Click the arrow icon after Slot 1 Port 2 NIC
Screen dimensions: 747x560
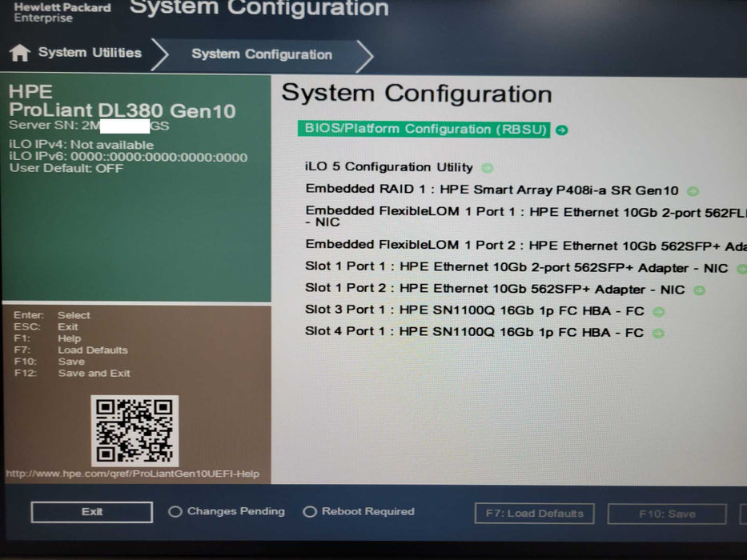(x=699, y=290)
